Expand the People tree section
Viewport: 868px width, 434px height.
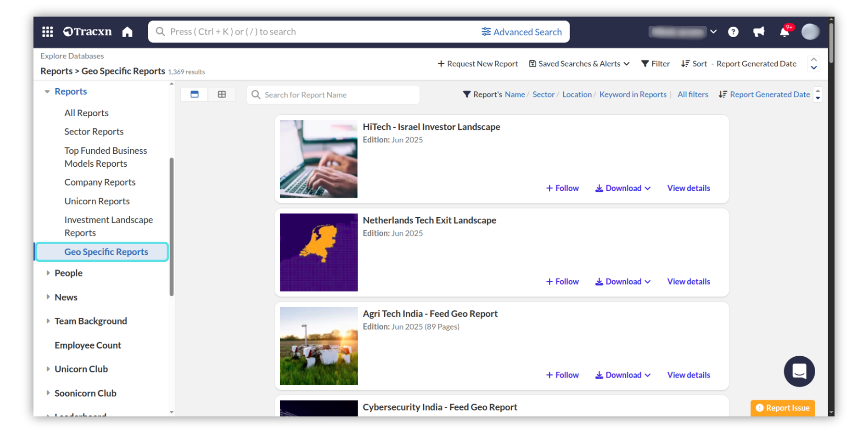coord(48,273)
